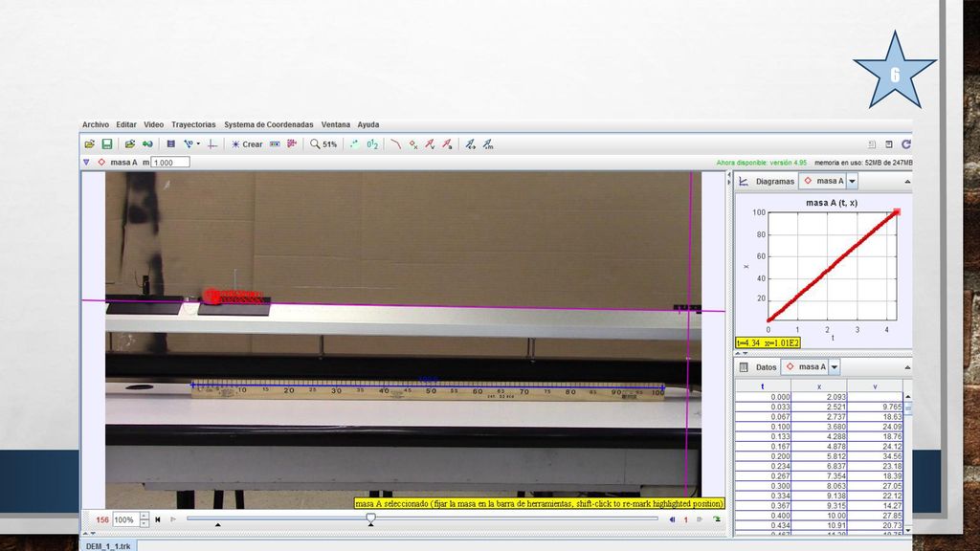Image resolution: width=980 pixels, height=551 pixels.
Task: Click the playback rate field 100%
Action: point(125,519)
